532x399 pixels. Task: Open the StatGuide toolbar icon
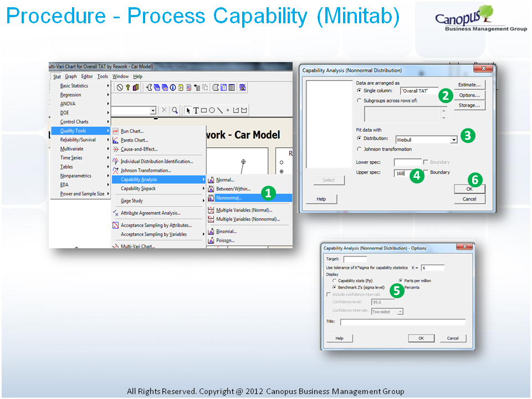136,88
